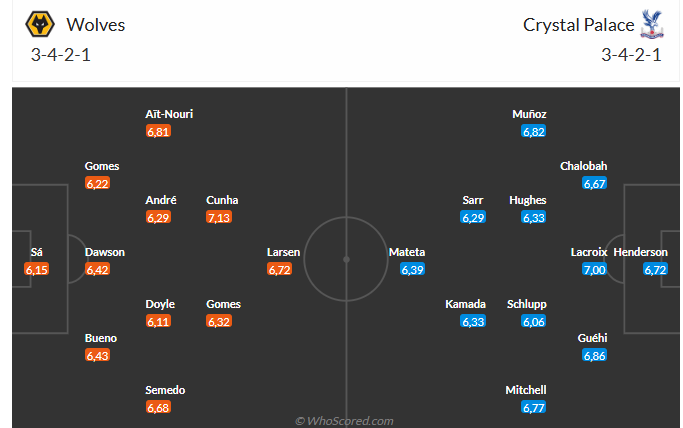
Task: Click the Wolves club crest icon
Action: click(40, 24)
